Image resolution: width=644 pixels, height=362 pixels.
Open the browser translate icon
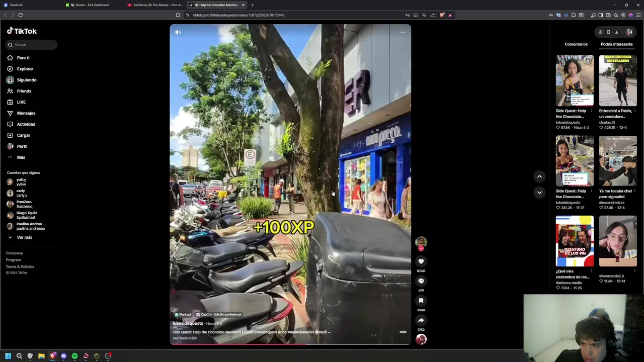(424, 15)
